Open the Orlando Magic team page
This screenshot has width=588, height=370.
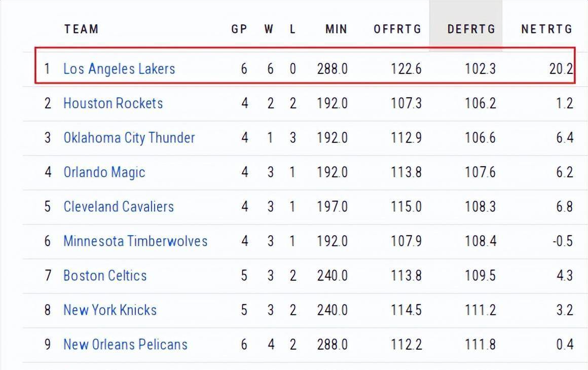click(104, 172)
